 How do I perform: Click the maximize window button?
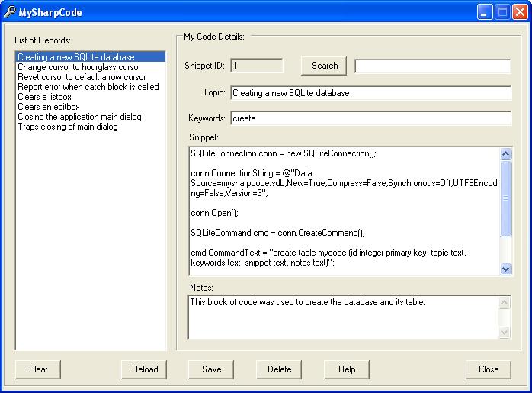point(502,12)
